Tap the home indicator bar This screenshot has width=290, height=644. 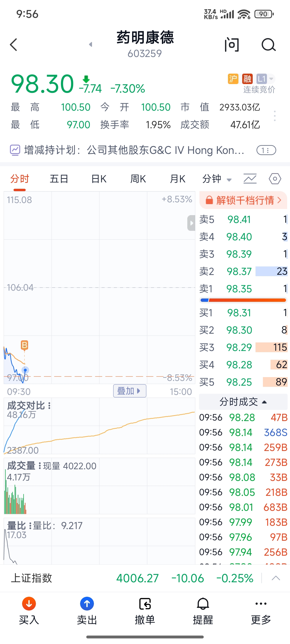(x=145, y=637)
